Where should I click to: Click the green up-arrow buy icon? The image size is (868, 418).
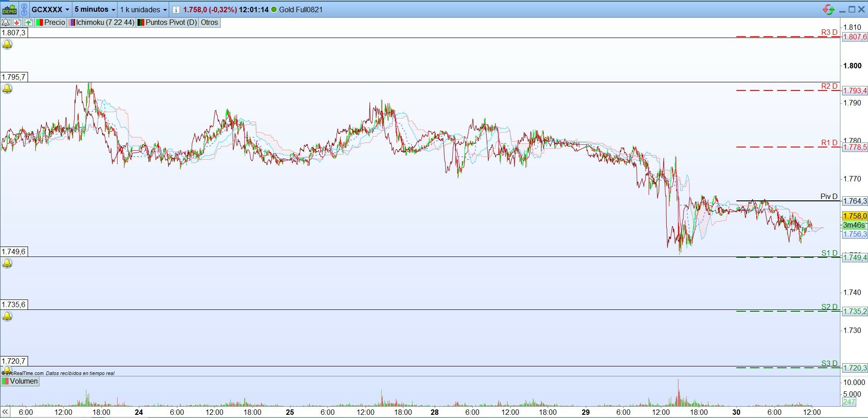coord(28,22)
